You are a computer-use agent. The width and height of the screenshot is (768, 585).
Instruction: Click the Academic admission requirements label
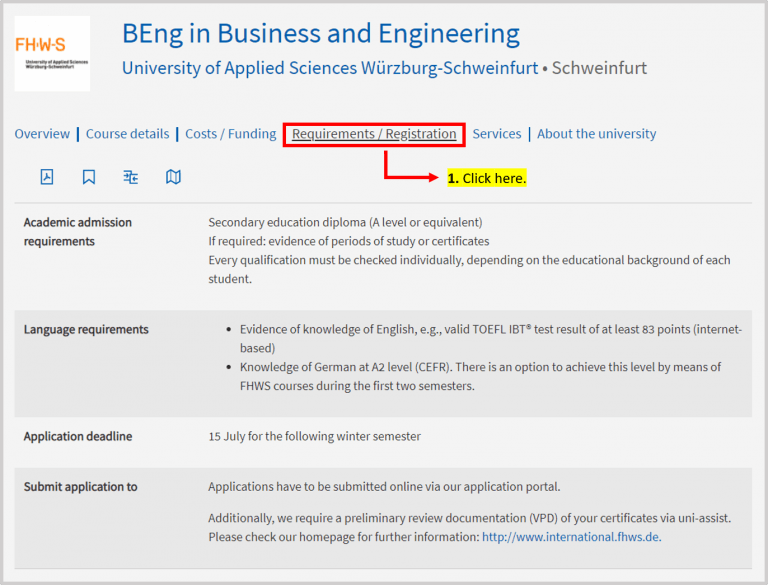[x=78, y=232]
